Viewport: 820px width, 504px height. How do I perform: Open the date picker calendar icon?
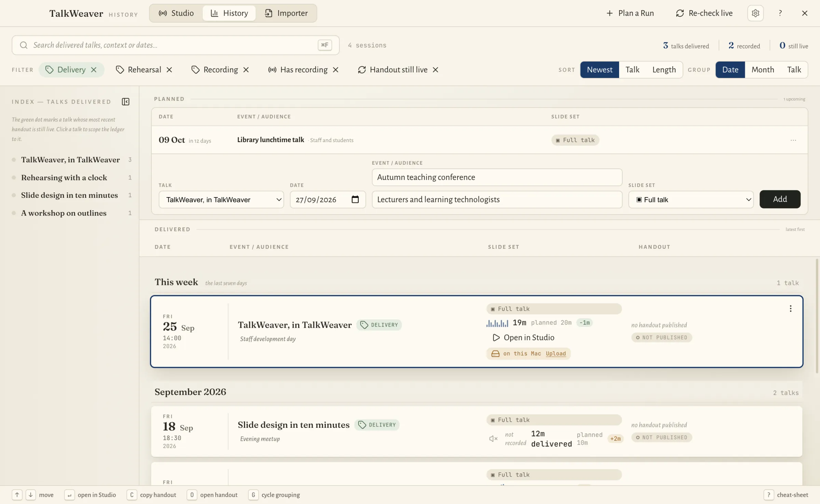tap(355, 199)
